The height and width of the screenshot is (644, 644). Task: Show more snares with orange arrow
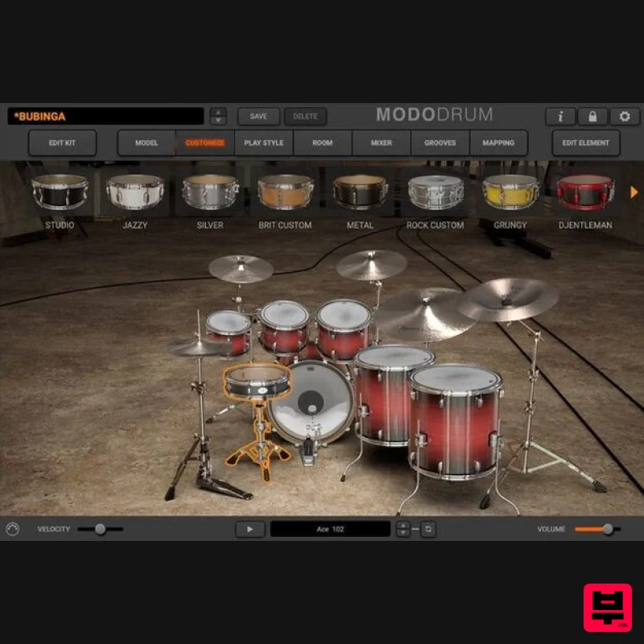tap(634, 192)
